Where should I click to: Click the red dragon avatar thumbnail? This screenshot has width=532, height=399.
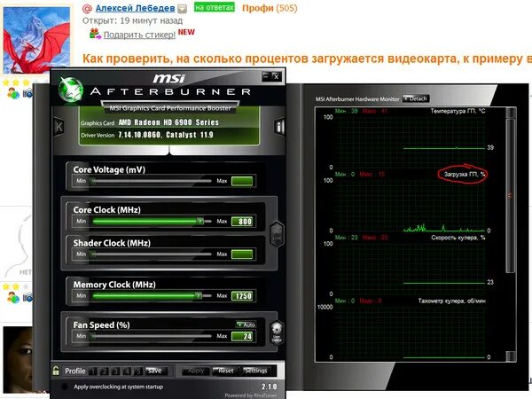pos(36,40)
